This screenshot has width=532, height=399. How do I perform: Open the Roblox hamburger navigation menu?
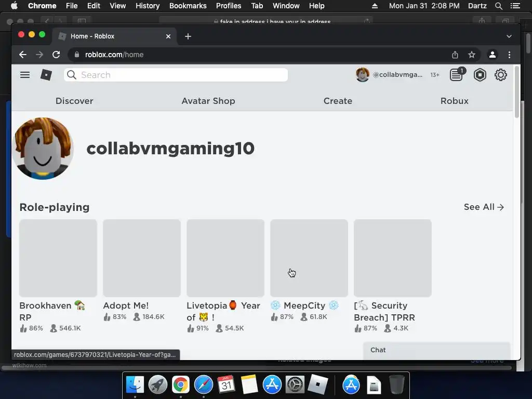25,75
